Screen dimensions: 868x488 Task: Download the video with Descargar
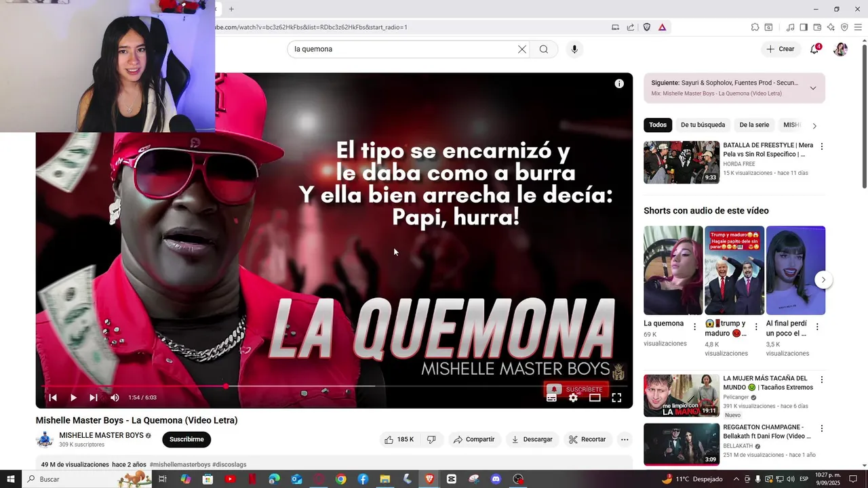tap(532, 440)
